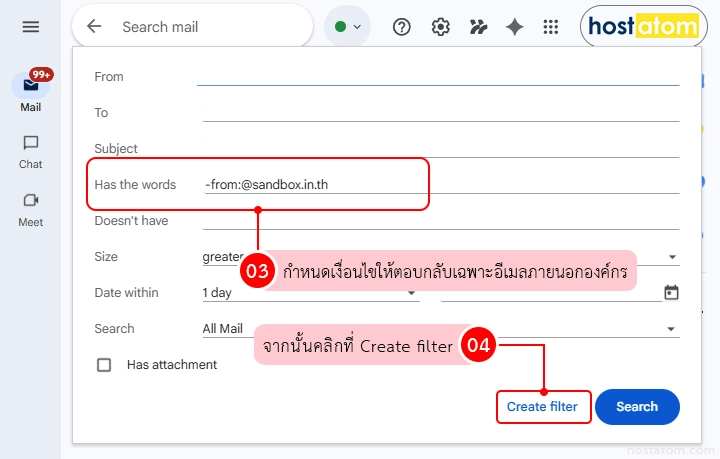Open the calendar date picker icon

tap(671, 292)
